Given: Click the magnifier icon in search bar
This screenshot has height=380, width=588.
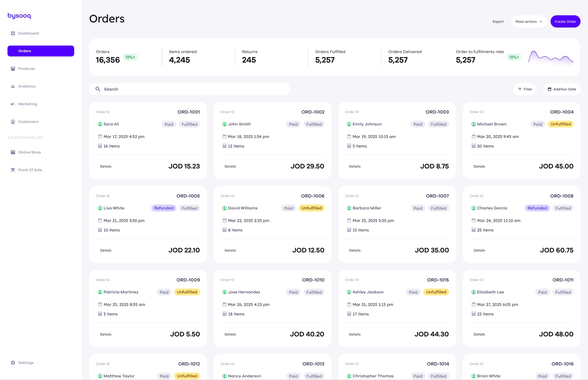Looking at the screenshot, I should click(98, 89).
